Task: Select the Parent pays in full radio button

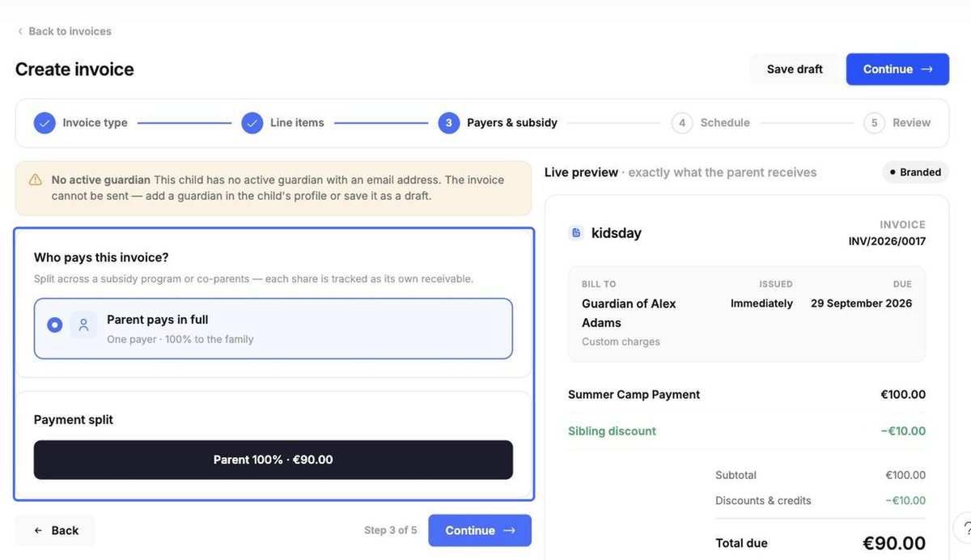Action: (x=54, y=325)
